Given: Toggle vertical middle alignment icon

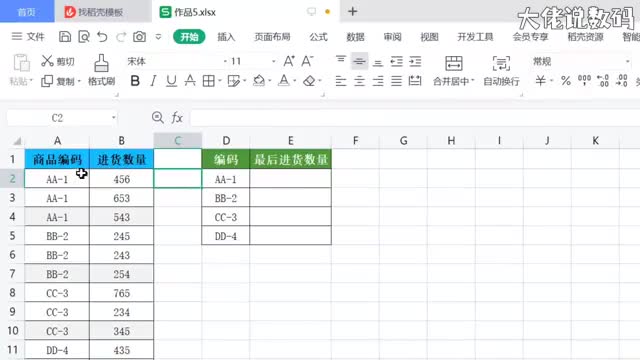Looking at the screenshot, I should 359,61.
